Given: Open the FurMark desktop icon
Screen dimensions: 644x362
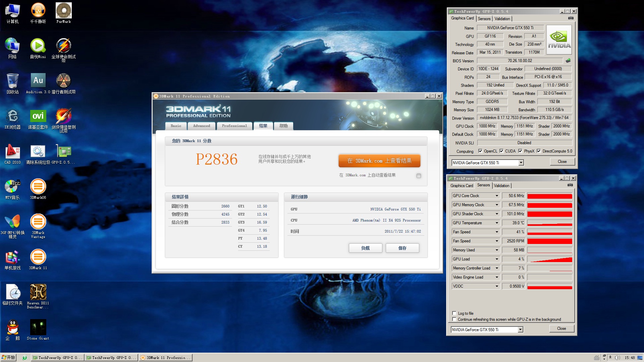Looking at the screenshot, I should click(63, 13).
